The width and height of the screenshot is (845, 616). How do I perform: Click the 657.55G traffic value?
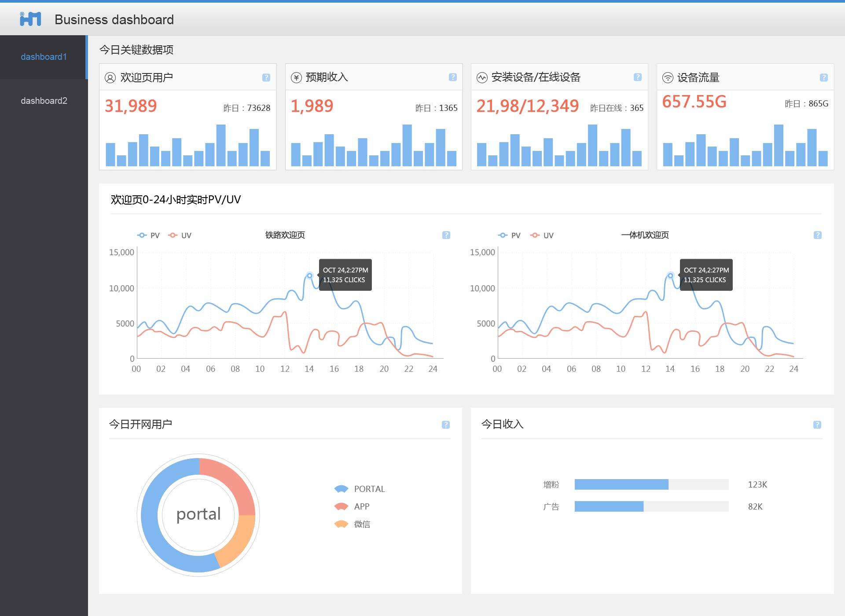point(694,102)
